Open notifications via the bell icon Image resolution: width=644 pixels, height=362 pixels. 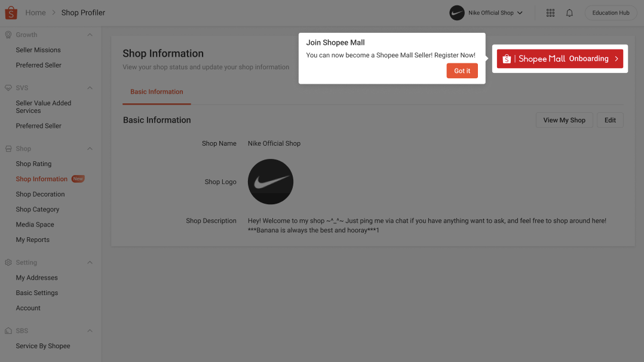click(569, 13)
